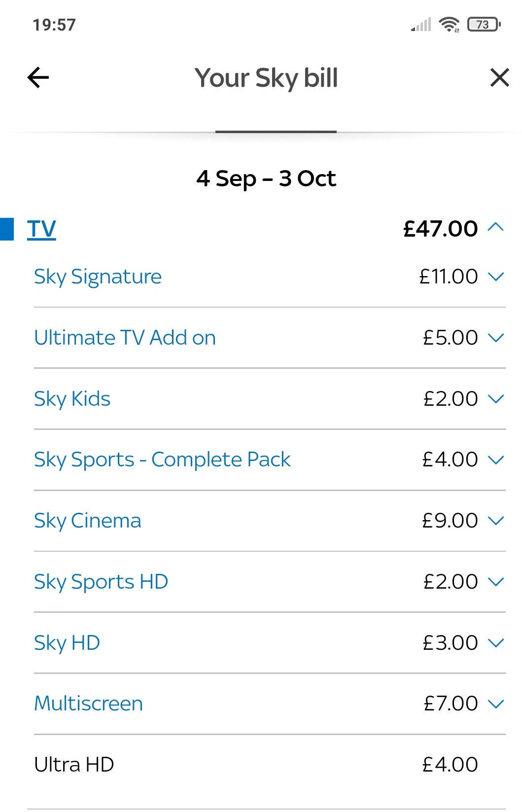This screenshot has height=812, width=522.
Task: Open the TV section link
Action: pos(41,229)
